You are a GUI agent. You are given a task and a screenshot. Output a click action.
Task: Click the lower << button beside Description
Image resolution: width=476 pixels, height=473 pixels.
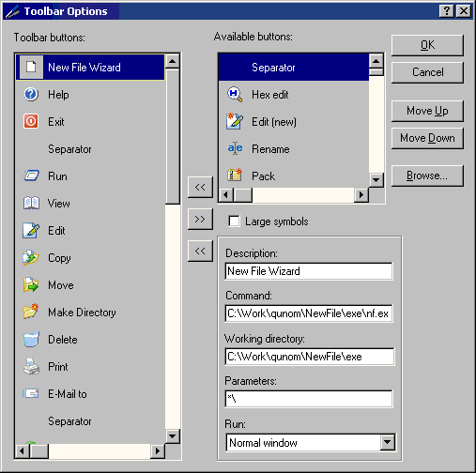click(x=200, y=251)
